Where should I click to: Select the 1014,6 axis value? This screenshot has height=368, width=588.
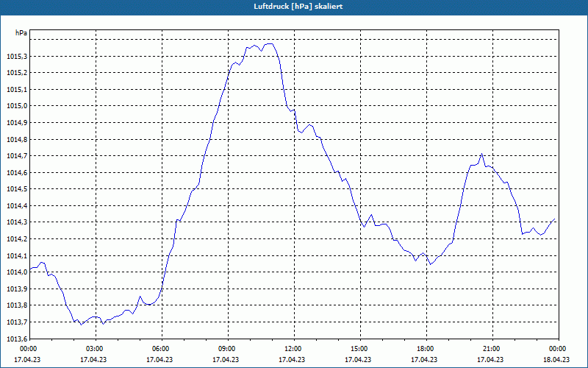[17, 172]
